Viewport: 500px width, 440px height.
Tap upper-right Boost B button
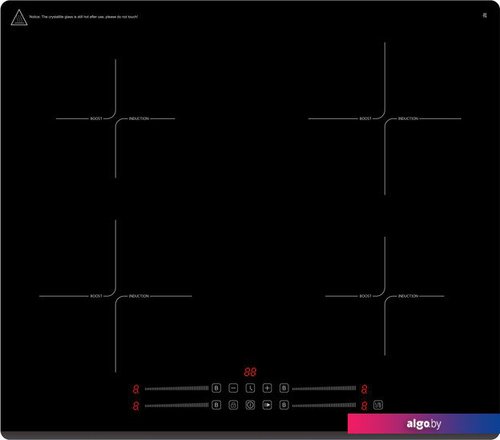(284, 388)
